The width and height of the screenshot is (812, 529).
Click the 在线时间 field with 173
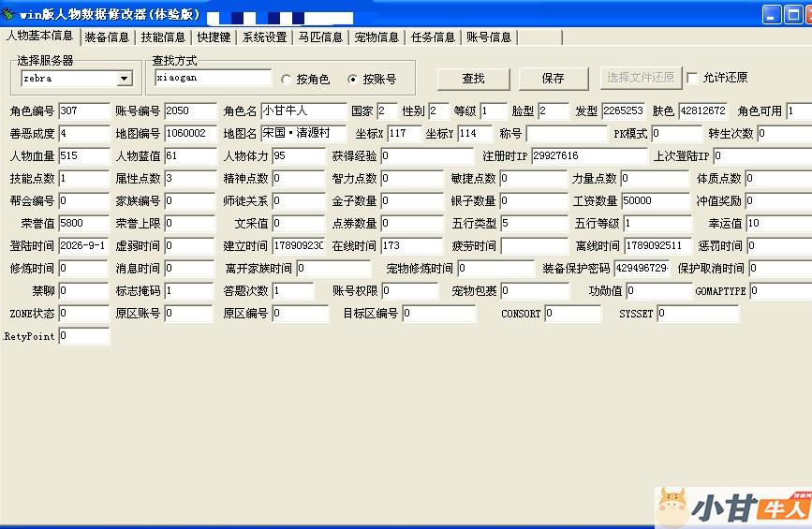(x=412, y=246)
